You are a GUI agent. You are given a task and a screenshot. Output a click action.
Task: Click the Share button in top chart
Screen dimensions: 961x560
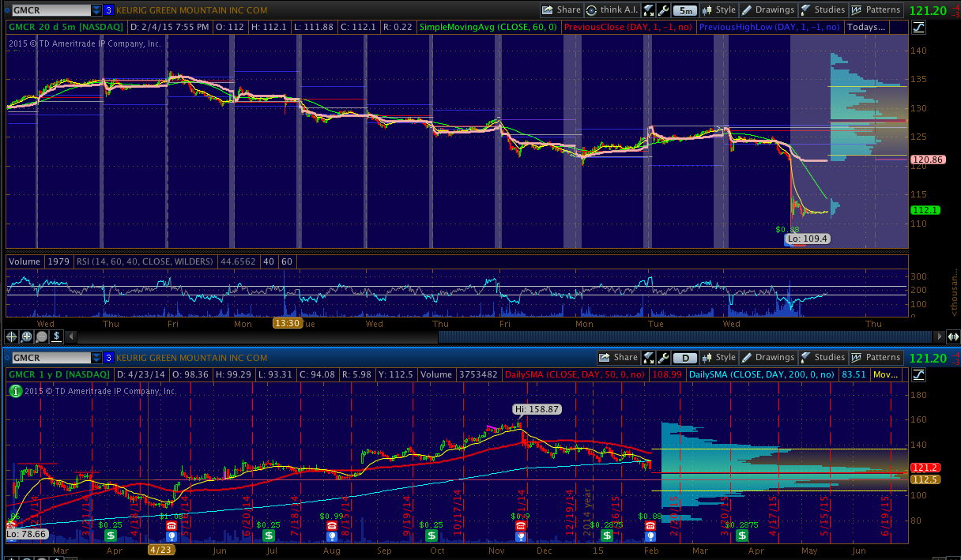point(561,10)
